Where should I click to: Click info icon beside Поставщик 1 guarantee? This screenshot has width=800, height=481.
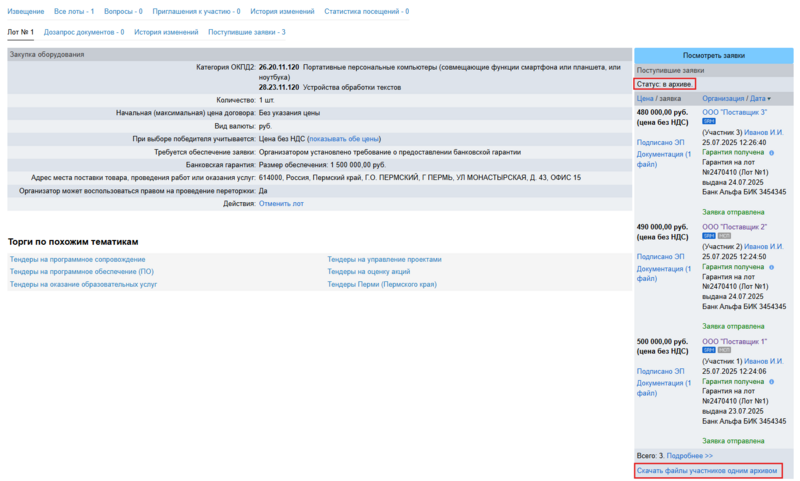point(773,381)
